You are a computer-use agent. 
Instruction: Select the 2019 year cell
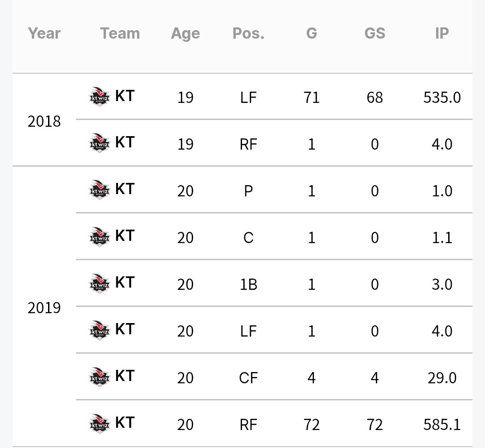tap(44, 308)
